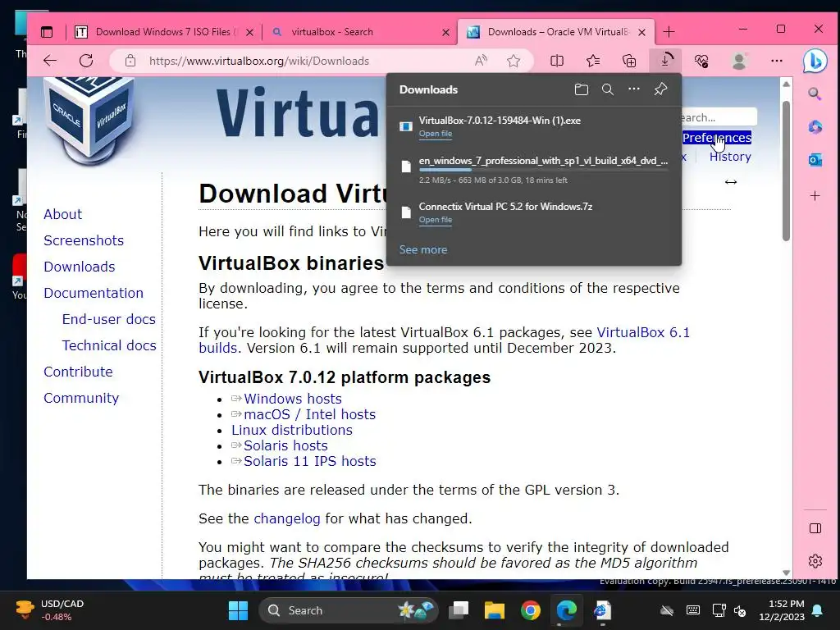Open downloads folder icon in Downloads panel

click(x=582, y=89)
